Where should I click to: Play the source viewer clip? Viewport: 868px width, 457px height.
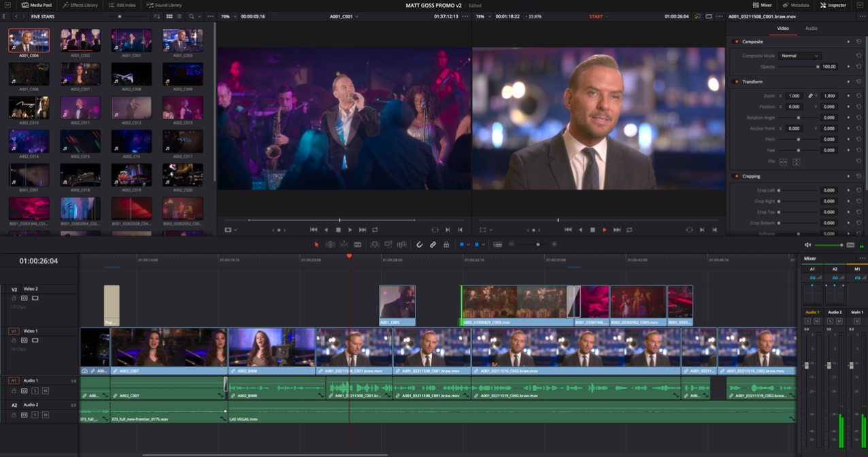350,230
